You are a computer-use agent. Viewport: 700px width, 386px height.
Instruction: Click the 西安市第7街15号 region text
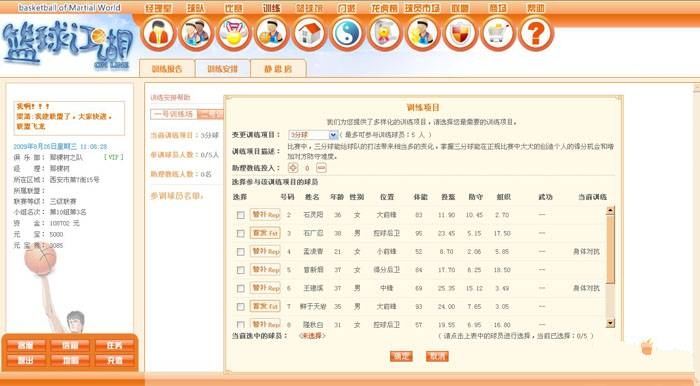click(74, 179)
